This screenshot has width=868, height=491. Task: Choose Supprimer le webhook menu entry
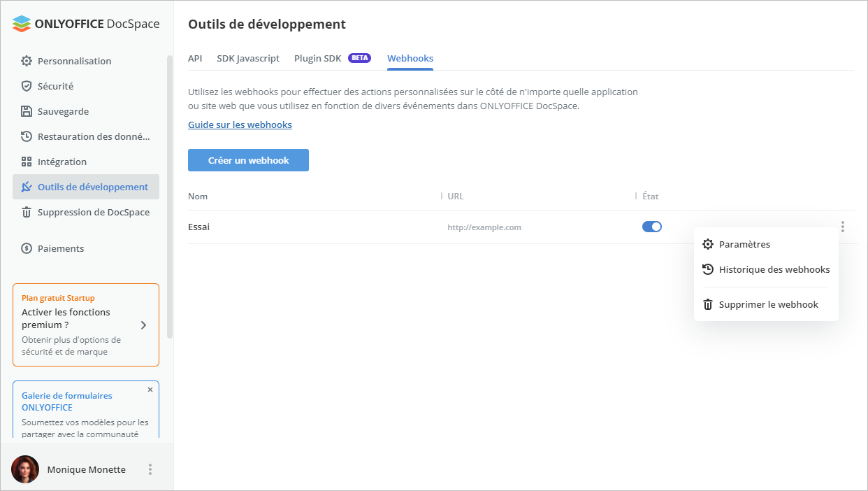(x=766, y=304)
